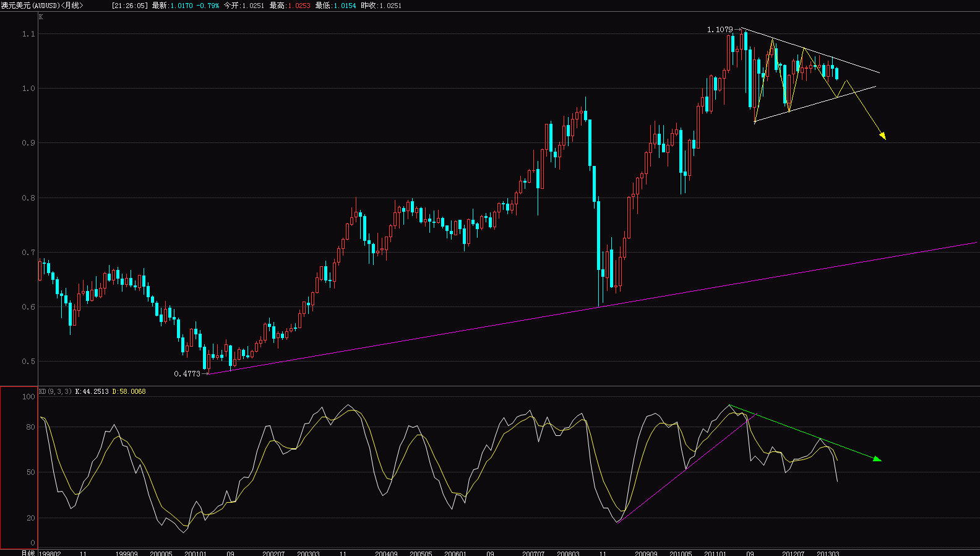This screenshot has height=556, width=980.
Task: Click the K:44.2513 indicator value
Action: (x=92, y=391)
